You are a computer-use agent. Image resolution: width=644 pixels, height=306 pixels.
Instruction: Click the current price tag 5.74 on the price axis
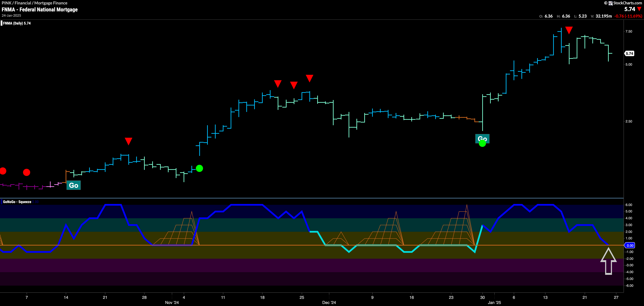629,53
